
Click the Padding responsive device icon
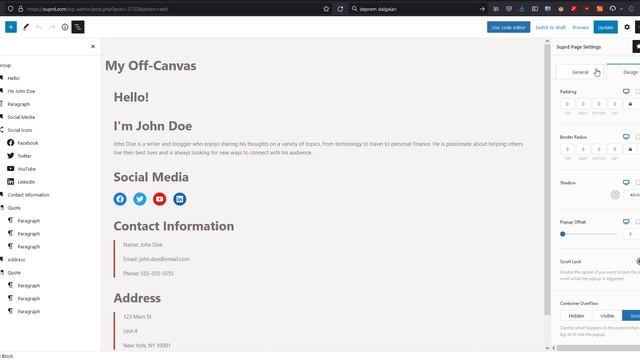(626, 91)
